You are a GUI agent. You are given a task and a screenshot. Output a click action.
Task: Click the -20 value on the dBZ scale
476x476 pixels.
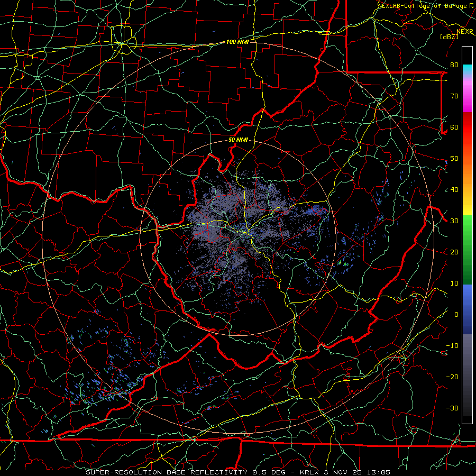pos(452,377)
